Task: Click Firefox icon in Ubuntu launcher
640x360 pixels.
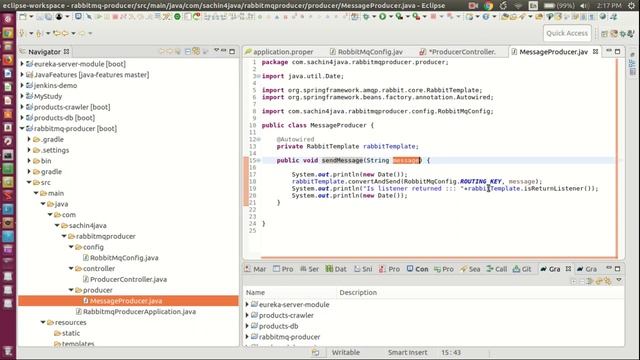Action: [x=8, y=60]
